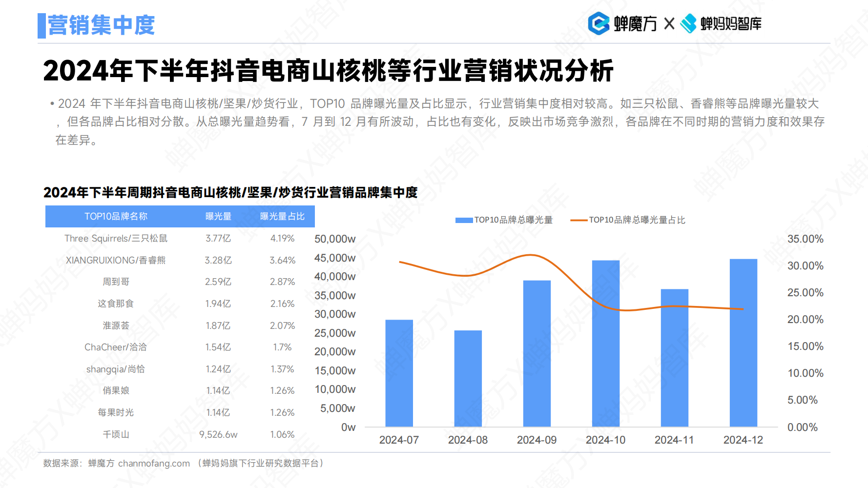The height and width of the screenshot is (488, 868).
Task: Select the 淮源荟 brand cell
Action: point(116,325)
